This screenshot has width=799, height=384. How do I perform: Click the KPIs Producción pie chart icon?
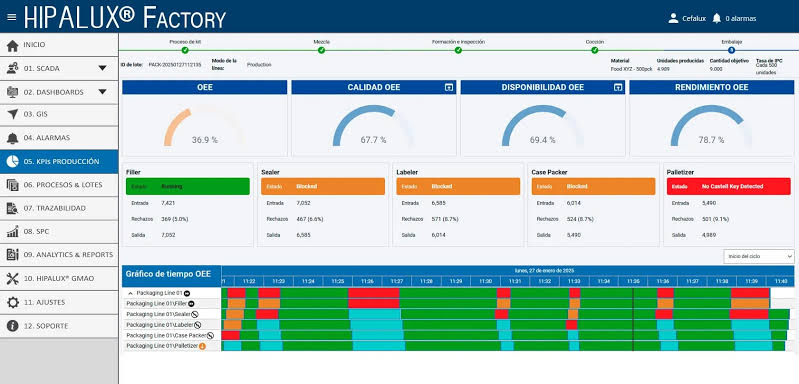(x=13, y=161)
